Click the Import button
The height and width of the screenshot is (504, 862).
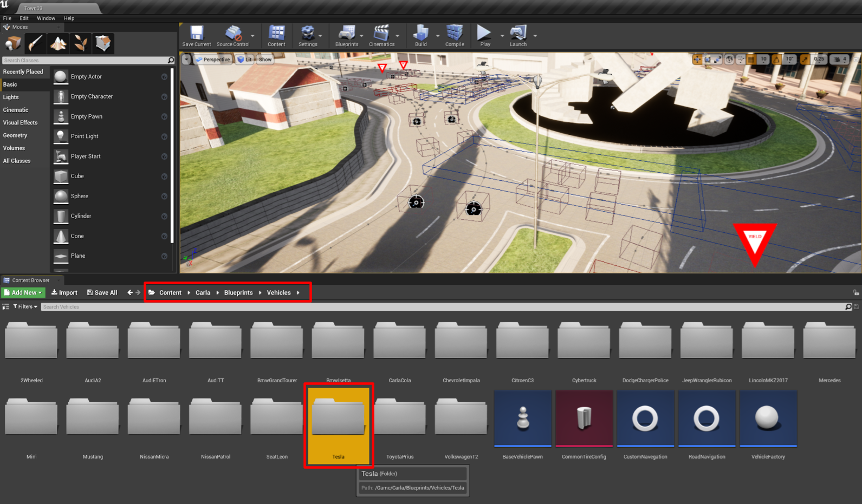point(64,292)
